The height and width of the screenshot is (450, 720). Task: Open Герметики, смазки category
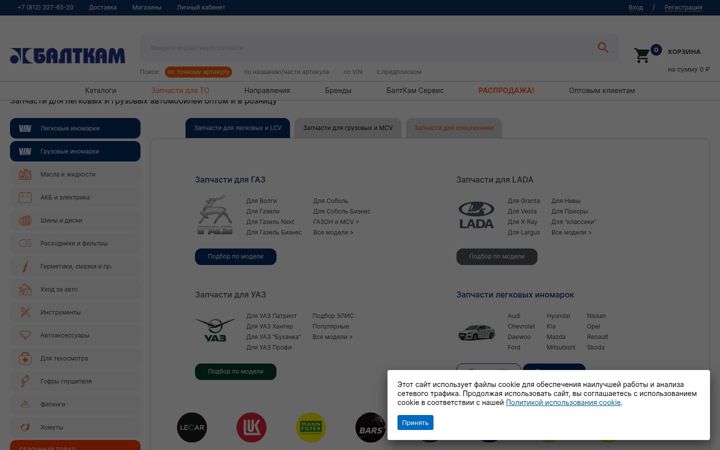coord(75,266)
